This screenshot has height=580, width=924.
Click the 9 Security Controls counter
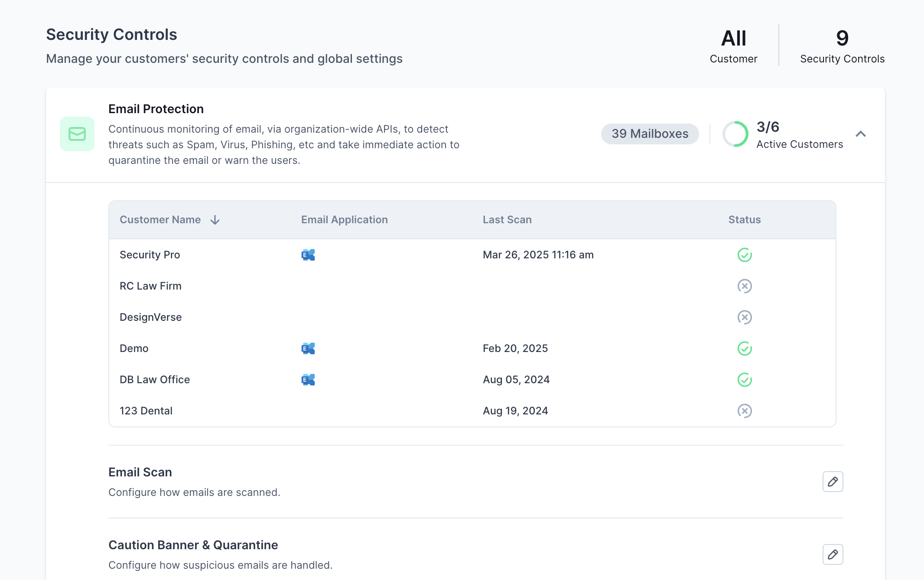(x=842, y=46)
